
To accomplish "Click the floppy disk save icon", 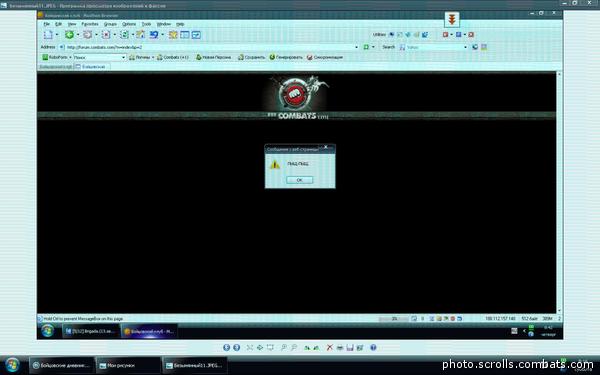I will [x=350, y=347].
